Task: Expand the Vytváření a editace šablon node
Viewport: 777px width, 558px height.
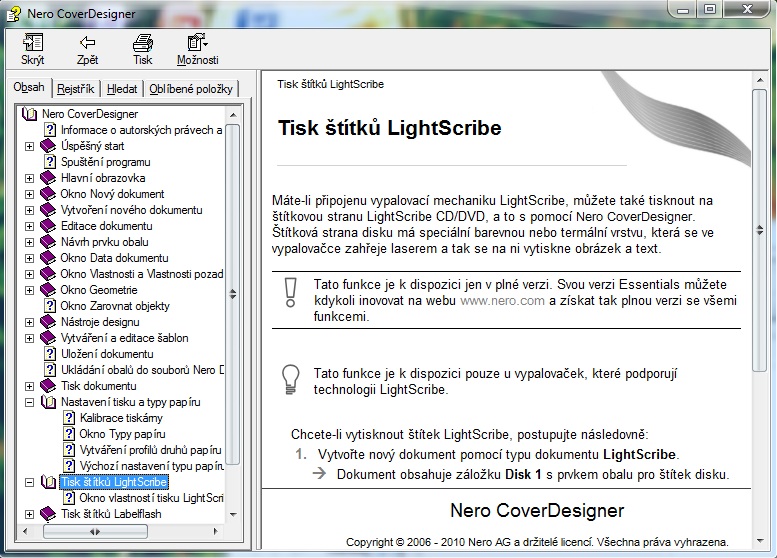Action: pyautogui.click(x=29, y=338)
